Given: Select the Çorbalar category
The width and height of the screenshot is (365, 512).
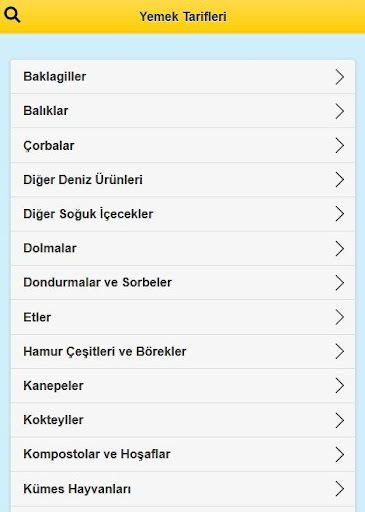Looking at the screenshot, I should pos(183,145).
